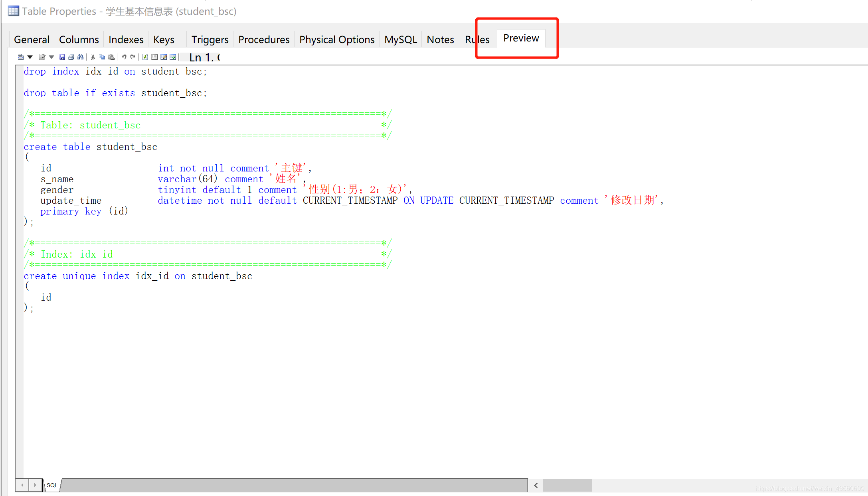This screenshot has width=868, height=496.
Task: Select the Indexes tab
Action: point(126,39)
